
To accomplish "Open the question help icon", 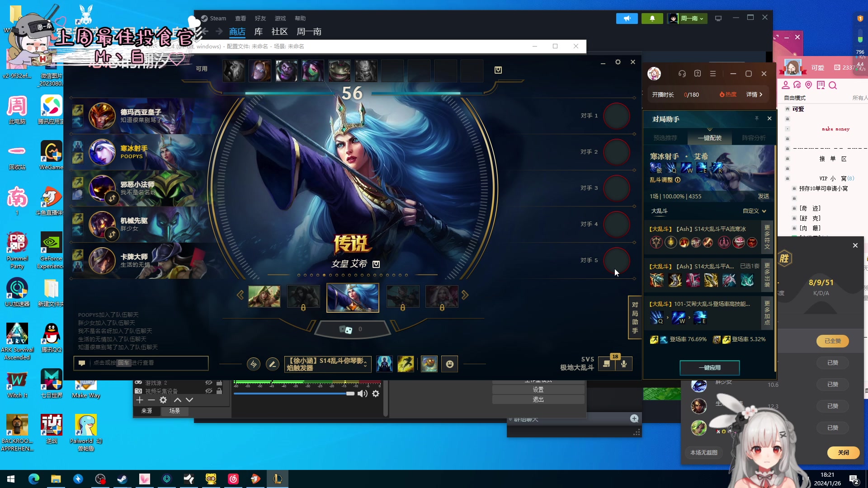I will 698,74.
